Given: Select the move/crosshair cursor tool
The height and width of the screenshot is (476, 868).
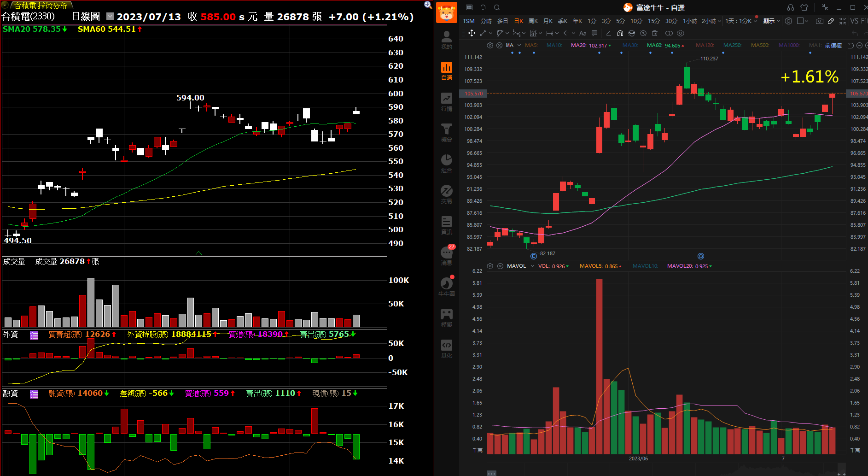Looking at the screenshot, I should 472,33.
